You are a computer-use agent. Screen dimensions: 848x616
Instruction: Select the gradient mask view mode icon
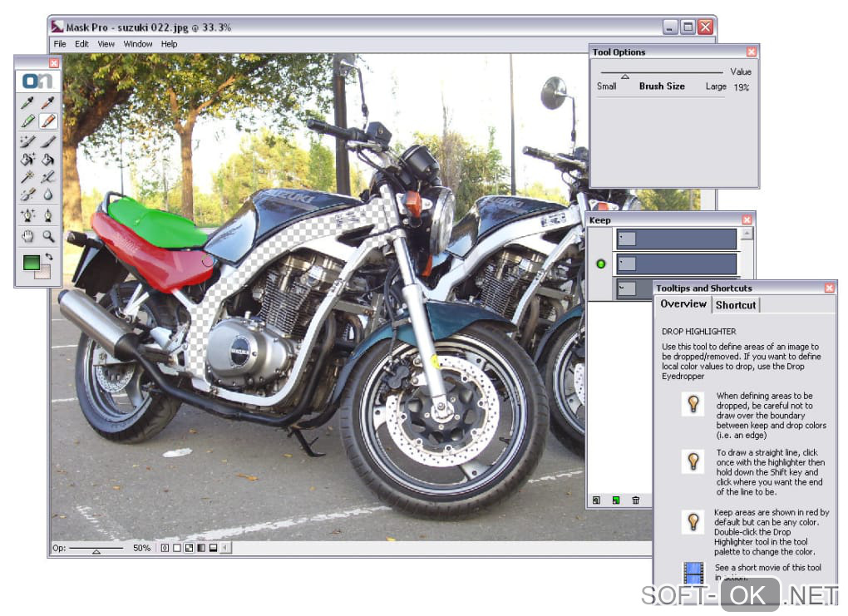pos(201,548)
